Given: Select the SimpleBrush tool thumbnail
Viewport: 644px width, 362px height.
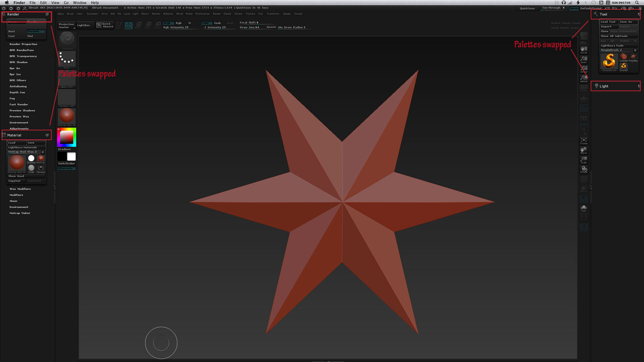Looking at the screenshot, I should [609, 62].
